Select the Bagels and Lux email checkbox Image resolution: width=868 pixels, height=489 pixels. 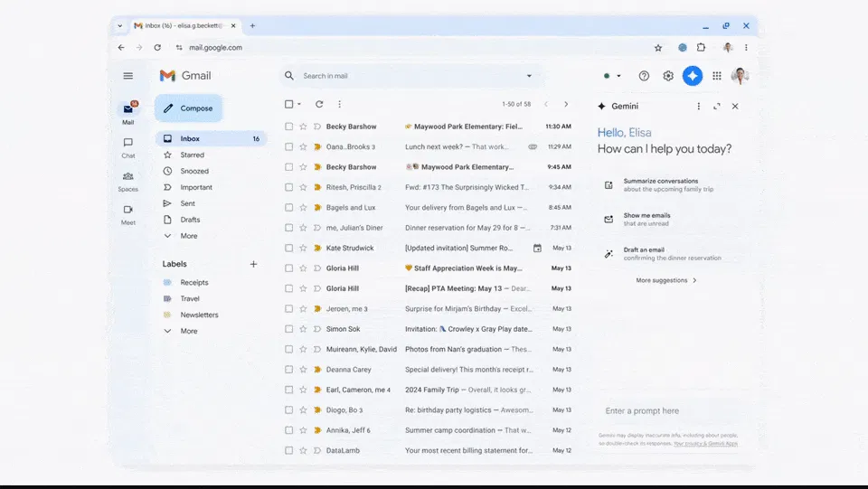[x=289, y=207]
